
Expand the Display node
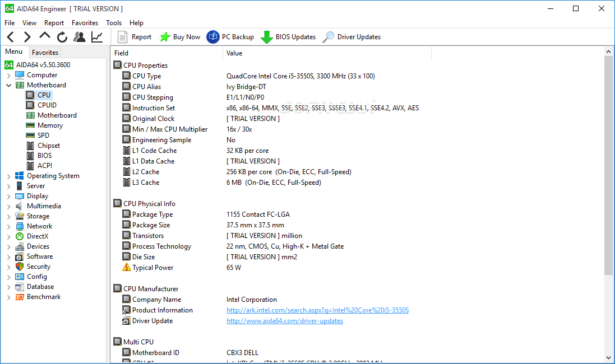pos(8,197)
